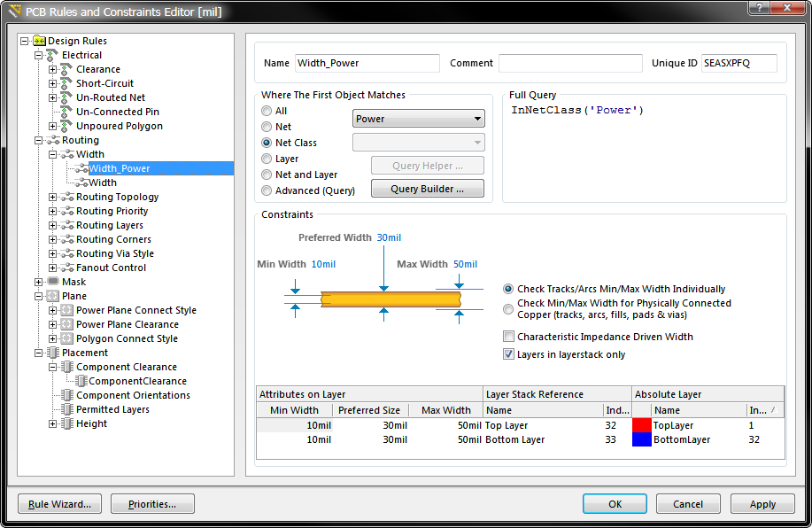This screenshot has width=812, height=528.
Task: Click the Short-Circuit rule icon
Action: (x=66, y=83)
